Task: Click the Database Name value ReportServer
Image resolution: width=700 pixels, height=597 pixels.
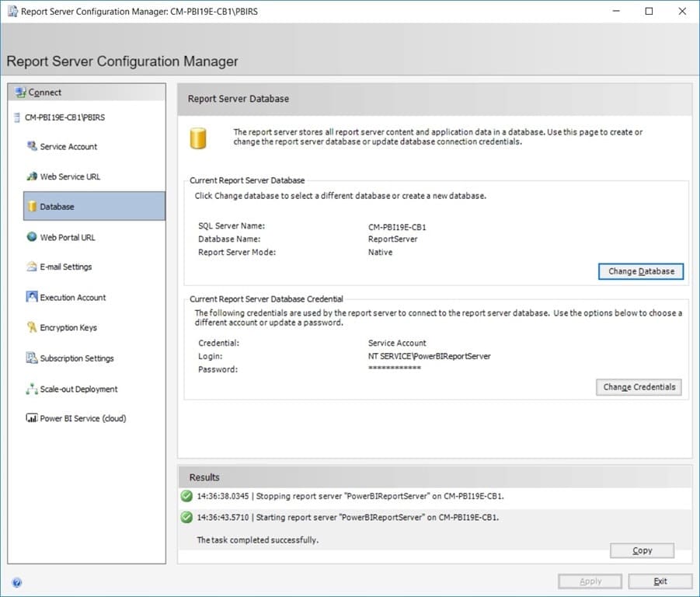Action: [392, 239]
